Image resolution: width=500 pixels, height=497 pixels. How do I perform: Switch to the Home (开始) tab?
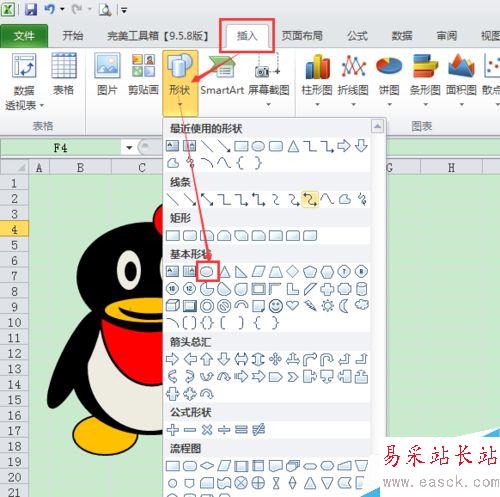pyautogui.click(x=73, y=36)
